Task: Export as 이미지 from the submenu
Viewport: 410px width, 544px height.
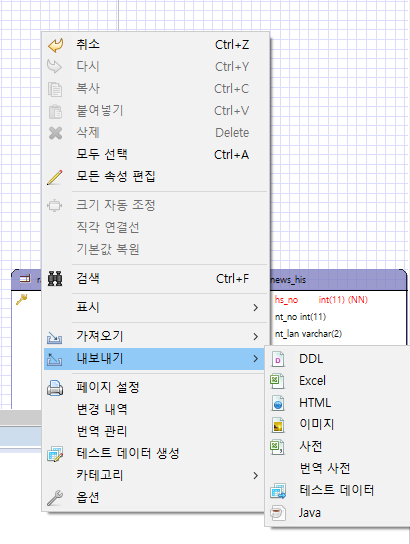Action: tap(338, 425)
